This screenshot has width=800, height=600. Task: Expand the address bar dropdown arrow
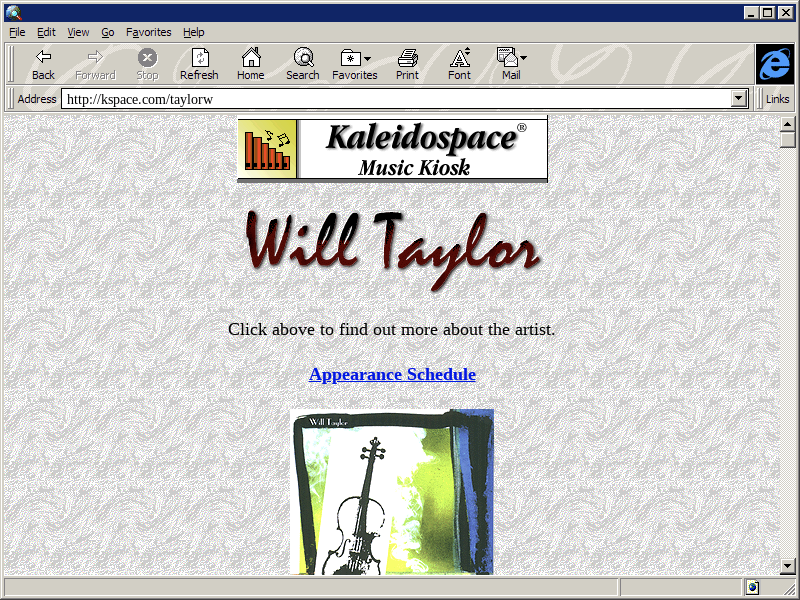pos(740,99)
